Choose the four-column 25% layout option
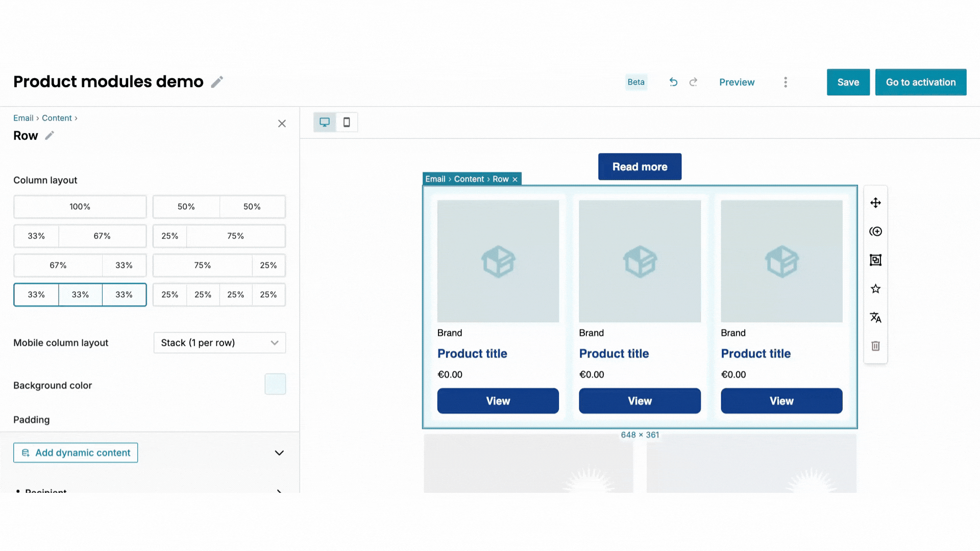The width and height of the screenshot is (980, 551). coord(219,294)
